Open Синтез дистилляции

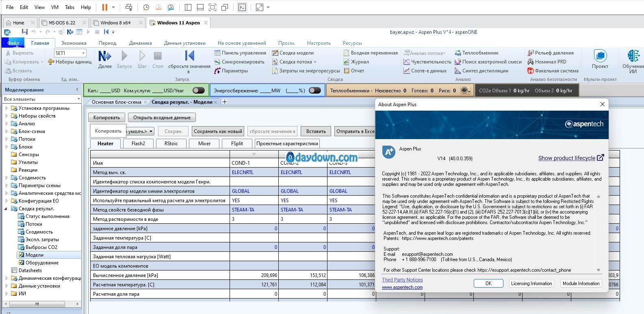481,71
